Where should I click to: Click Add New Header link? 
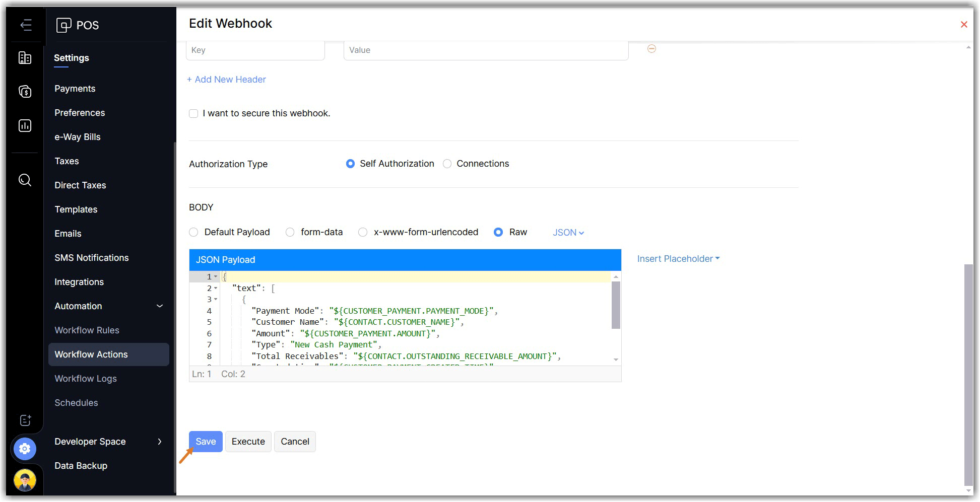(x=226, y=80)
